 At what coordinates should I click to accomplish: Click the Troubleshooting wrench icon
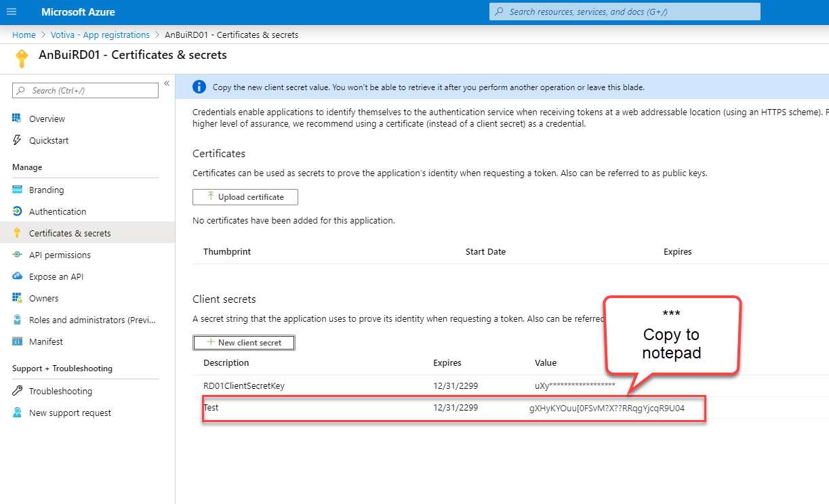(x=17, y=391)
